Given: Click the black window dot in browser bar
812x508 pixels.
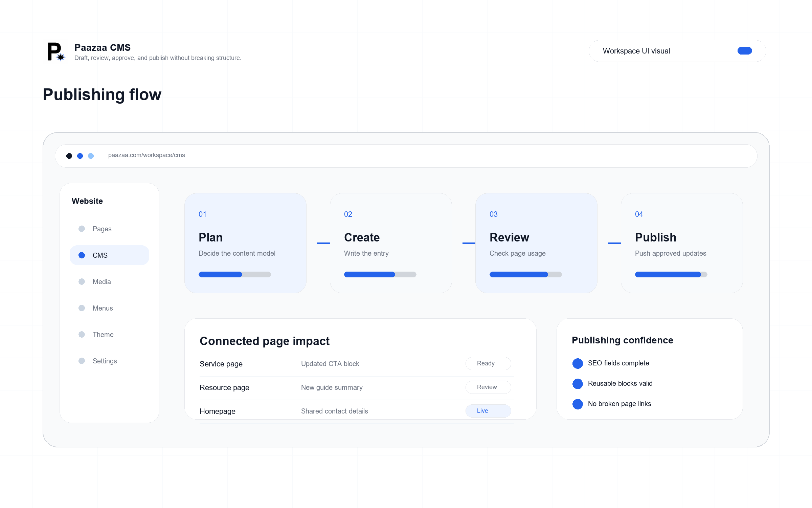Looking at the screenshot, I should click(x=69, y=156).
